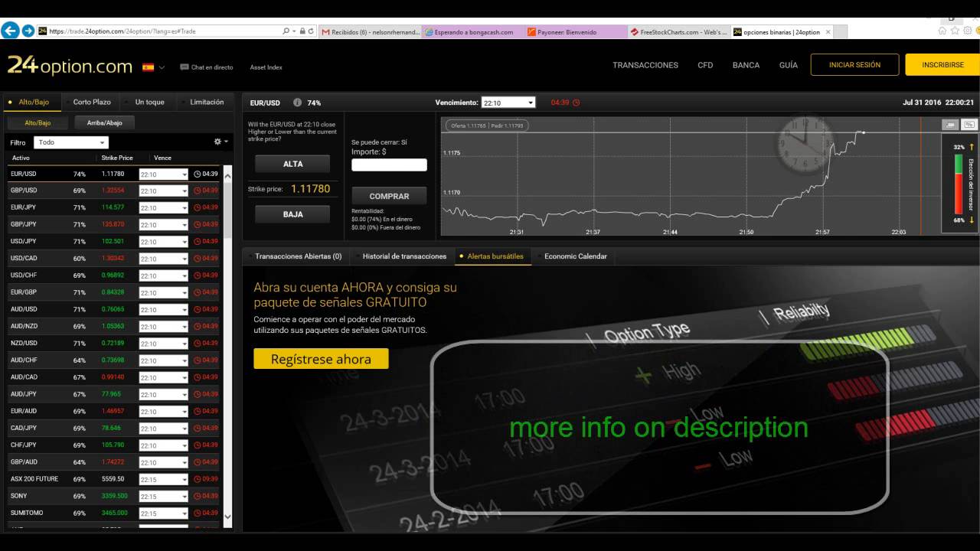980x551 pixels.
Task: Select the Alto/Bajo main tab
Action: 33,102
